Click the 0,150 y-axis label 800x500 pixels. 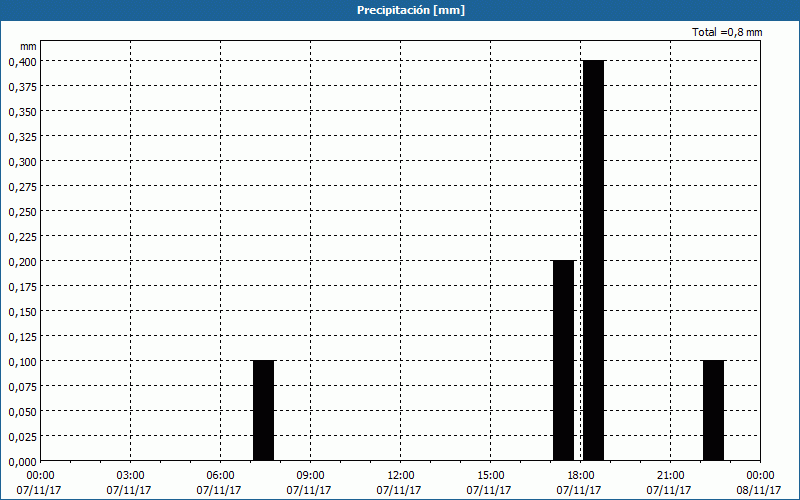[22, 311]
